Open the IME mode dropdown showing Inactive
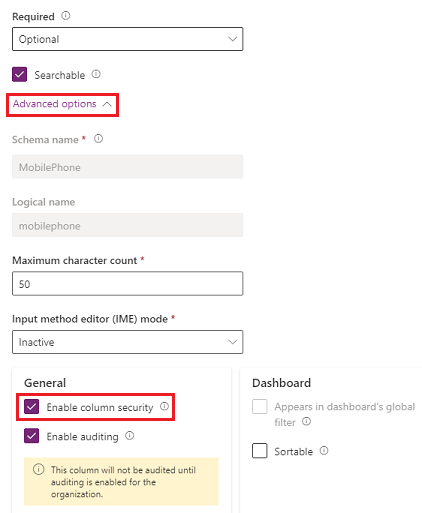This screenshot has height=513, width=422. 128,342
